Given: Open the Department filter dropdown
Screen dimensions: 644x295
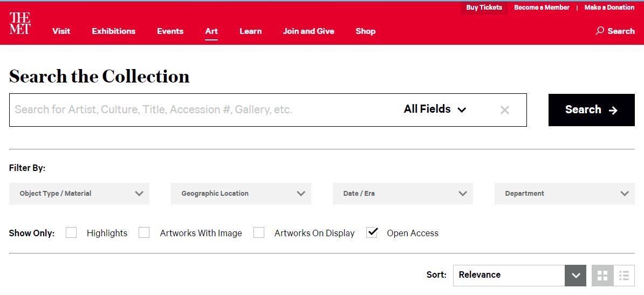Looking at the screenshot, I should [564, 194].
